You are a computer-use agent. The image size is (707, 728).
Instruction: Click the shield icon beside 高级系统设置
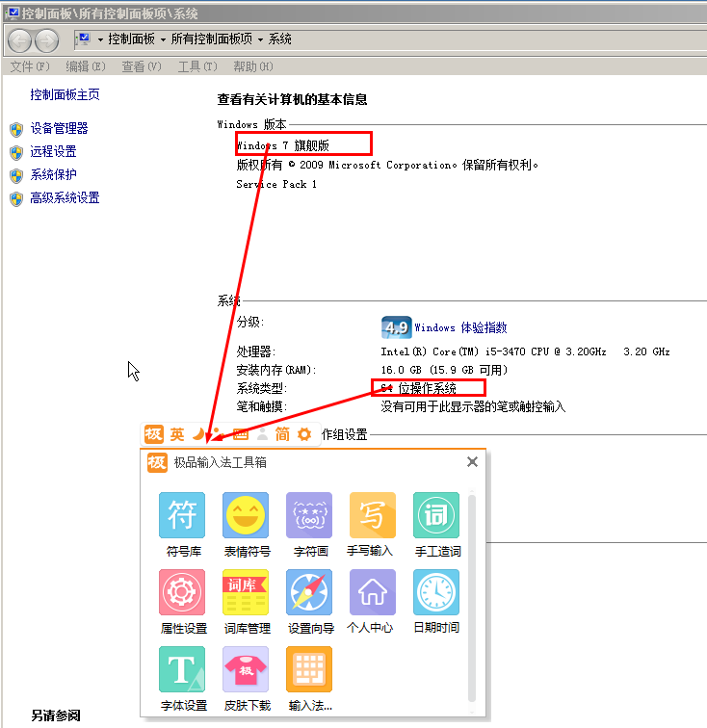pos(16,199)
